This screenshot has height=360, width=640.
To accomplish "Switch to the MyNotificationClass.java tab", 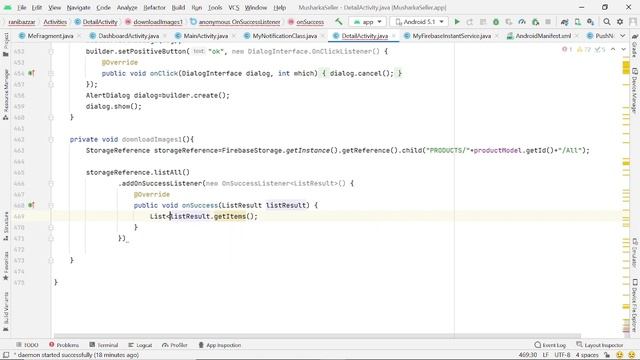I will (x=284, y=36).
